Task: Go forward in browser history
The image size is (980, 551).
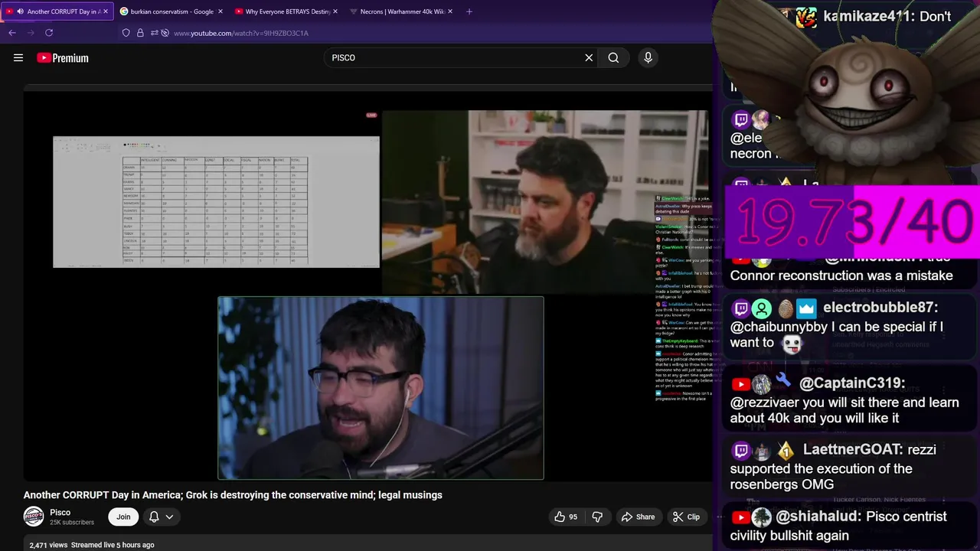Action: 31,33
